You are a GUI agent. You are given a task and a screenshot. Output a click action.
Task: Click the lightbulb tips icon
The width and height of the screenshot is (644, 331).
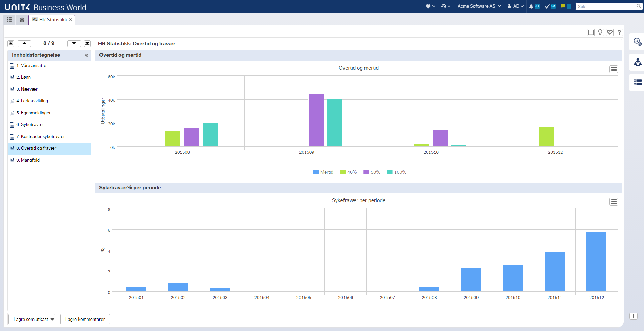(x=600, y=32)
